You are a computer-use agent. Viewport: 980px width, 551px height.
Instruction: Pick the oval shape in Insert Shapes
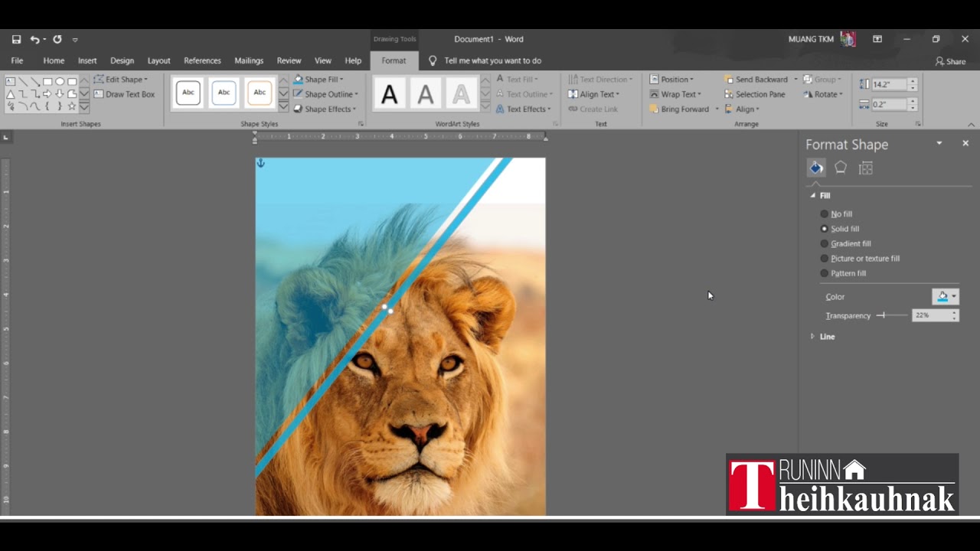(x=60, y=81)
